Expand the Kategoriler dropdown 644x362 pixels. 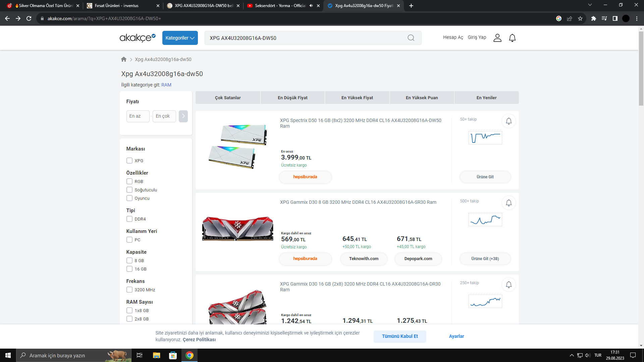click(x=180, y=38)
